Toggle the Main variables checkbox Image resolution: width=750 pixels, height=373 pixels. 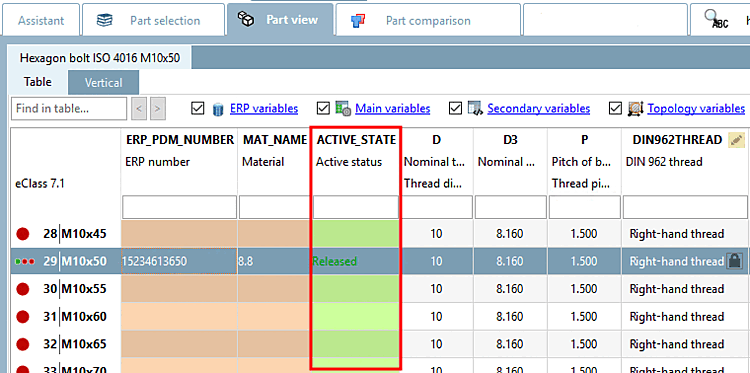pos(323,109)
